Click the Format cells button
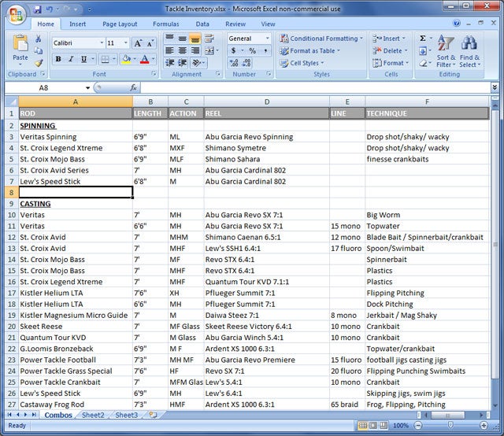 (x=391, y=63)
